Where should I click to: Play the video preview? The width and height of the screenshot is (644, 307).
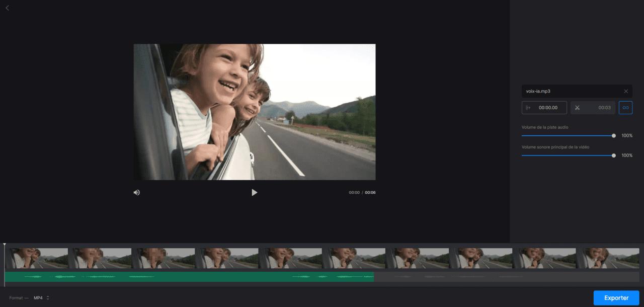(x=255, y=192)
